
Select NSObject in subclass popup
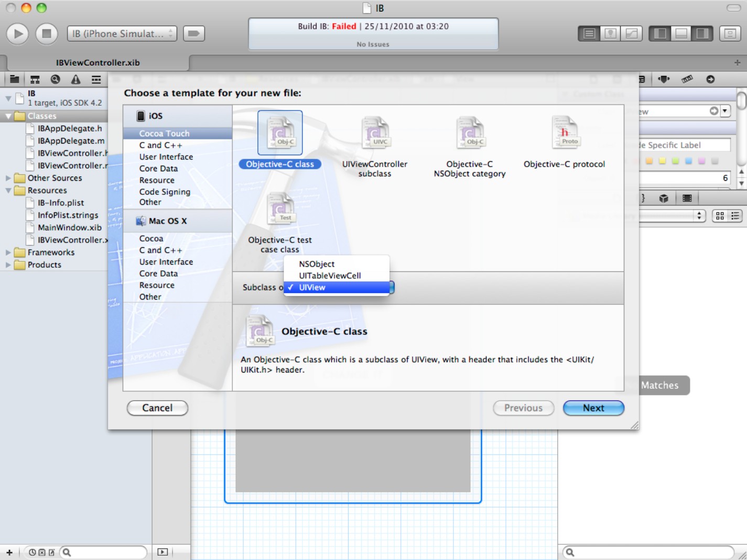[x=337, y=264]
